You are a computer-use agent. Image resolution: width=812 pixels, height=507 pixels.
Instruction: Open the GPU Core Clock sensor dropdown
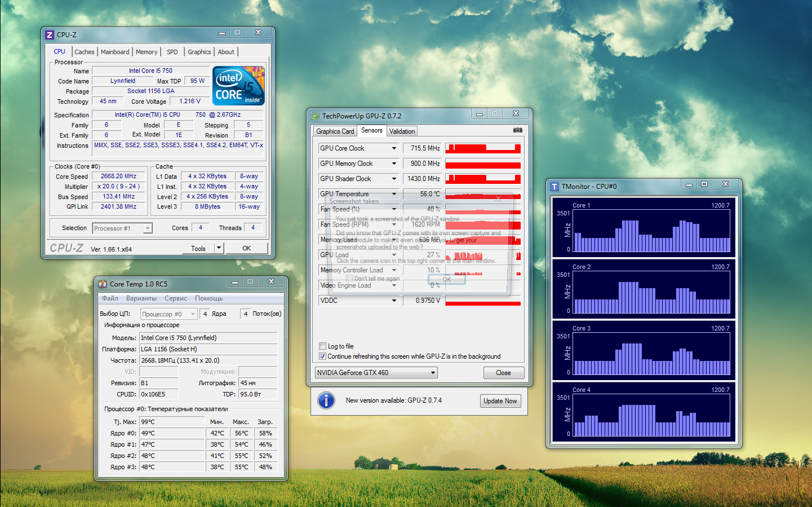click(394, 148)
